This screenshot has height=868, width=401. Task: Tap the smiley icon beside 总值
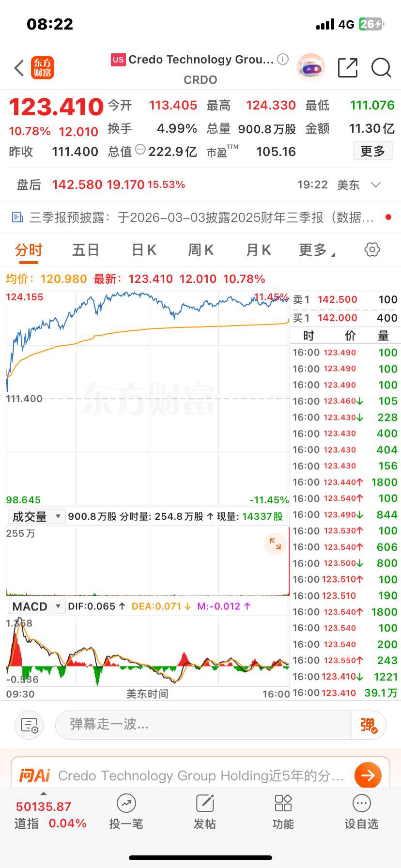tap(140, 149)
